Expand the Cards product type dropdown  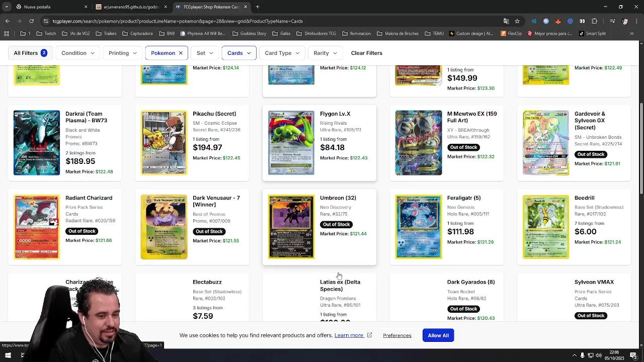click(x=239, y=53)
